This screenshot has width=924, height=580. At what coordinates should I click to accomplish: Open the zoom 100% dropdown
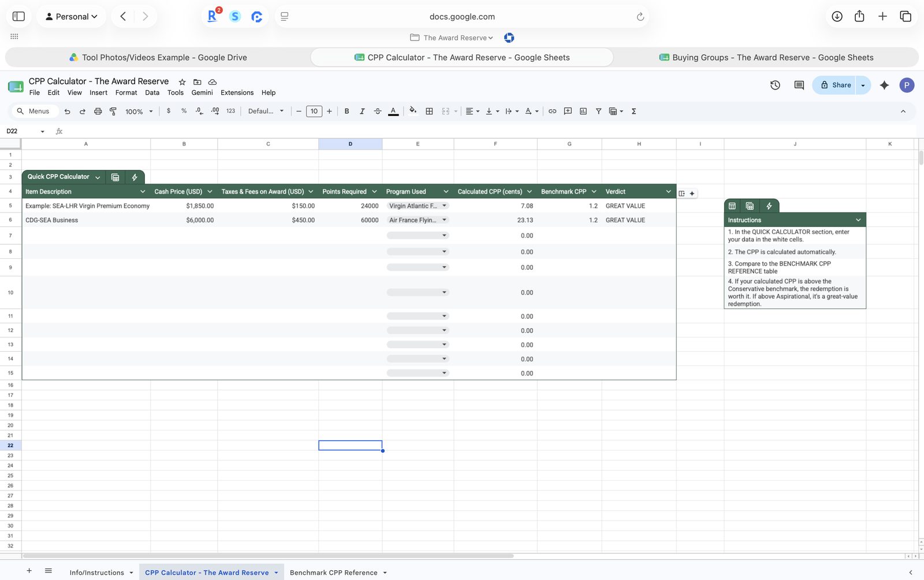click(x=139, y=111)
